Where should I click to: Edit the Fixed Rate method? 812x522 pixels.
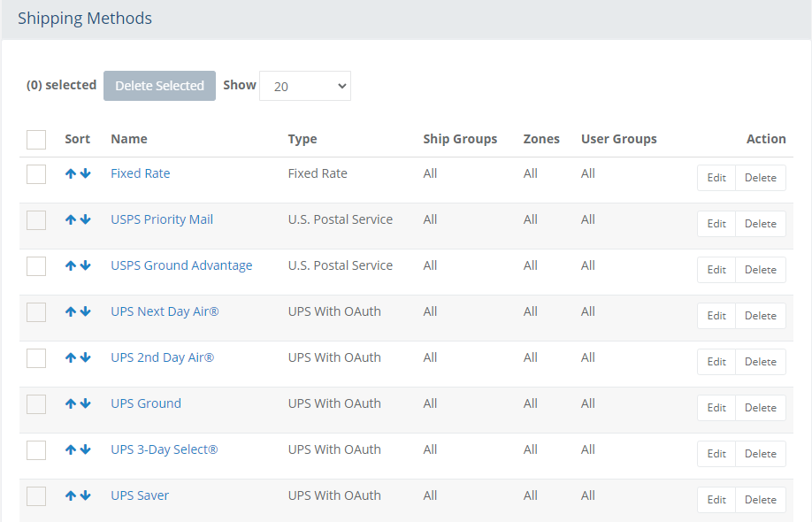pos(716,178)
